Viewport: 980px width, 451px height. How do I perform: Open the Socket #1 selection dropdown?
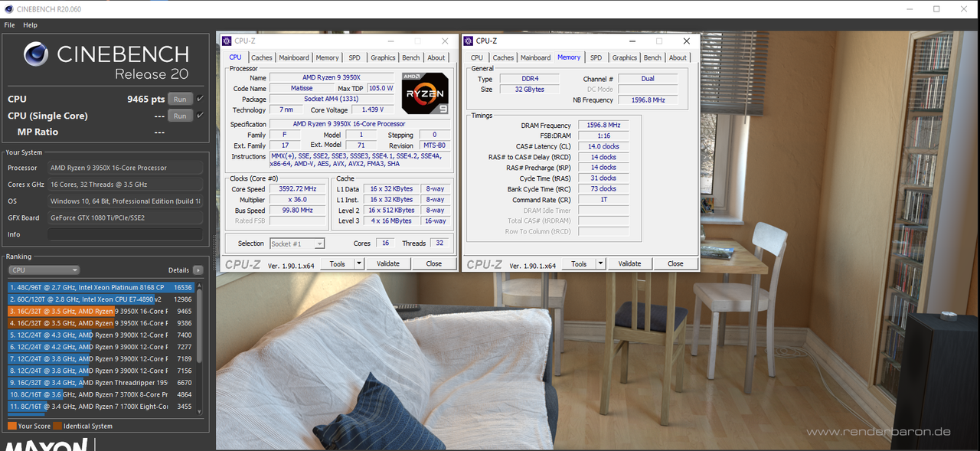pyautogui.click(x=297, y=243)
